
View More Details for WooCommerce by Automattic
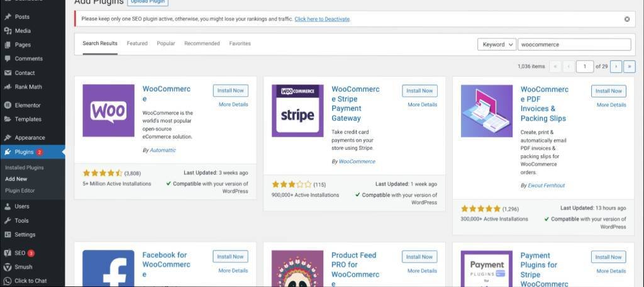tap(233, 104)
